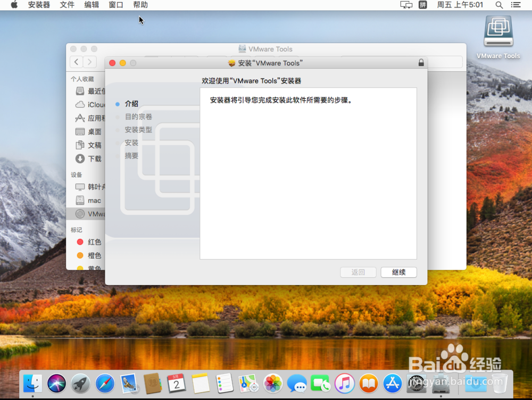The width and height of the screenshot is (532, 400).
Task: Open Notes icon in Dock
Action: coord(201,384)
